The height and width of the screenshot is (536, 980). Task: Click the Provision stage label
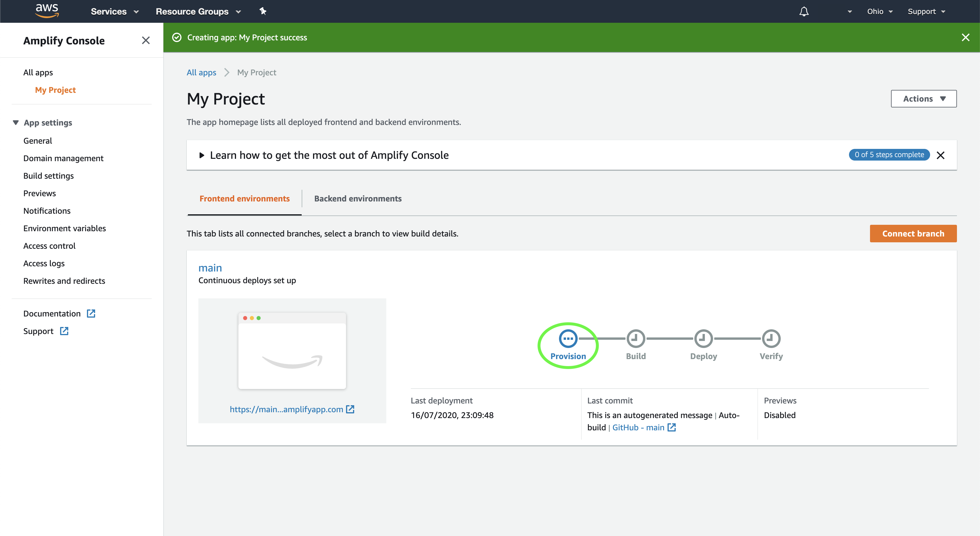pyautogui.click(x=568, y=356)
